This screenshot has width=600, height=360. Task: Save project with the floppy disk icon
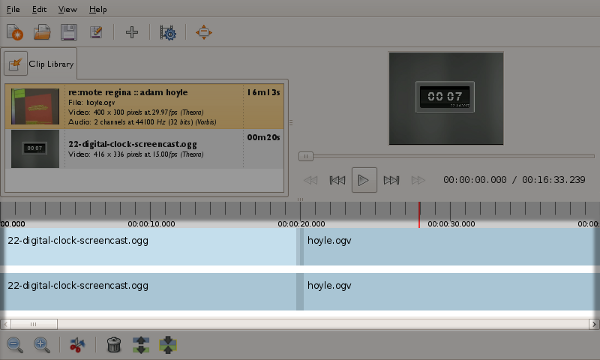69,32
